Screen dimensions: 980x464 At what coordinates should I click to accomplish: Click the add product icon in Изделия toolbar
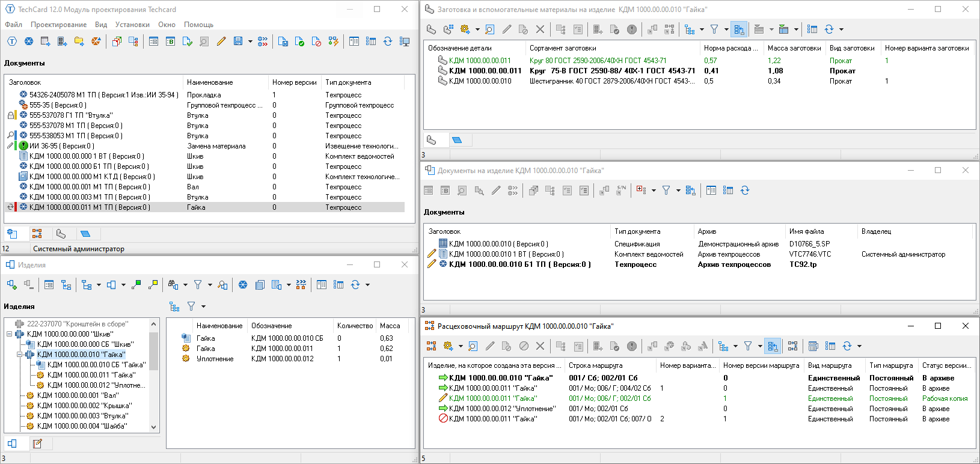11,285
